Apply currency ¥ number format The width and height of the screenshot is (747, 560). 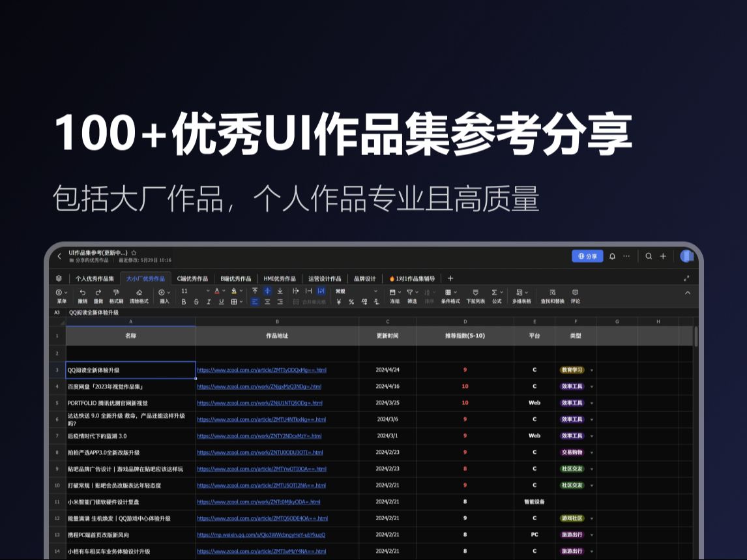coord(339,302)
